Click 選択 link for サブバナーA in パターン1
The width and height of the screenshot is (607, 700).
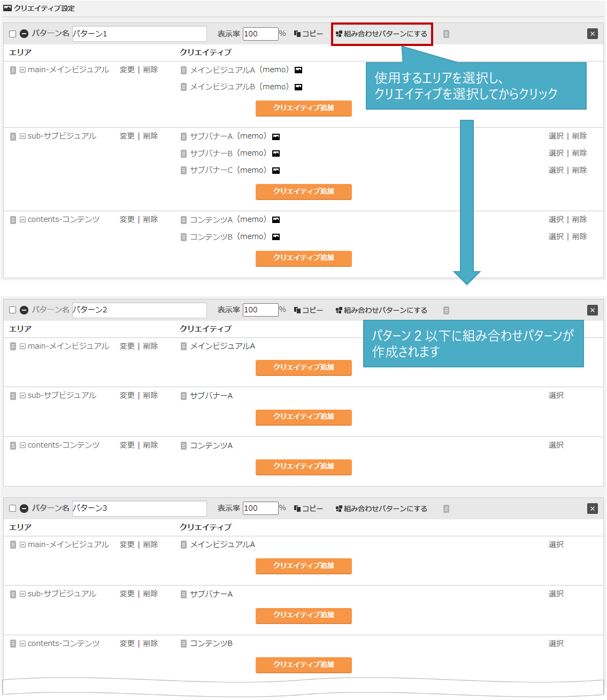556,136
